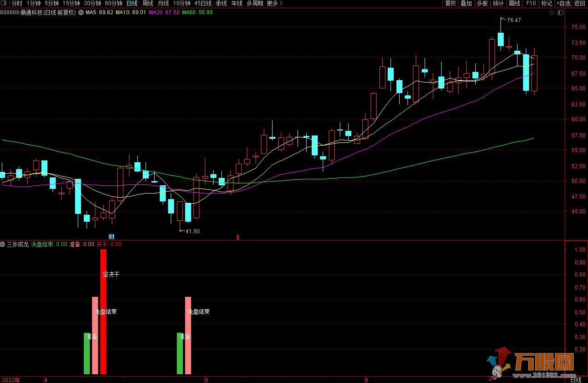Click the 76.47 high price label
This screenshot has width=588, height=383.
(x=513, y=20)
